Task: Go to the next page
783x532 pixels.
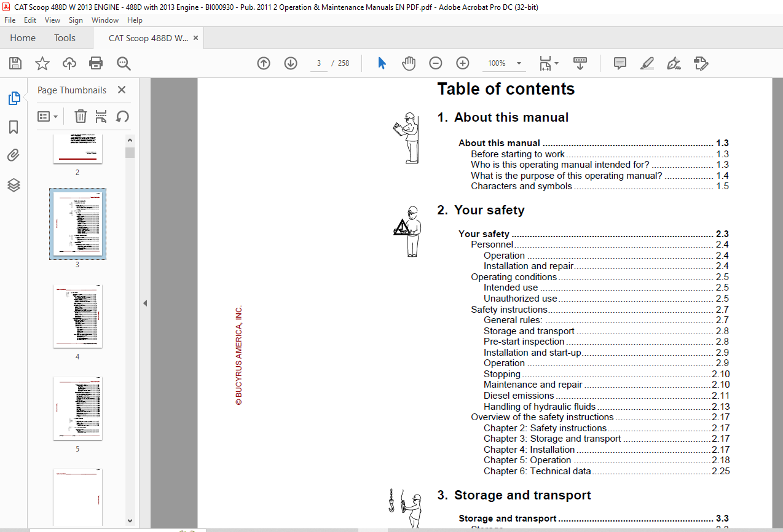Action: 291,63
